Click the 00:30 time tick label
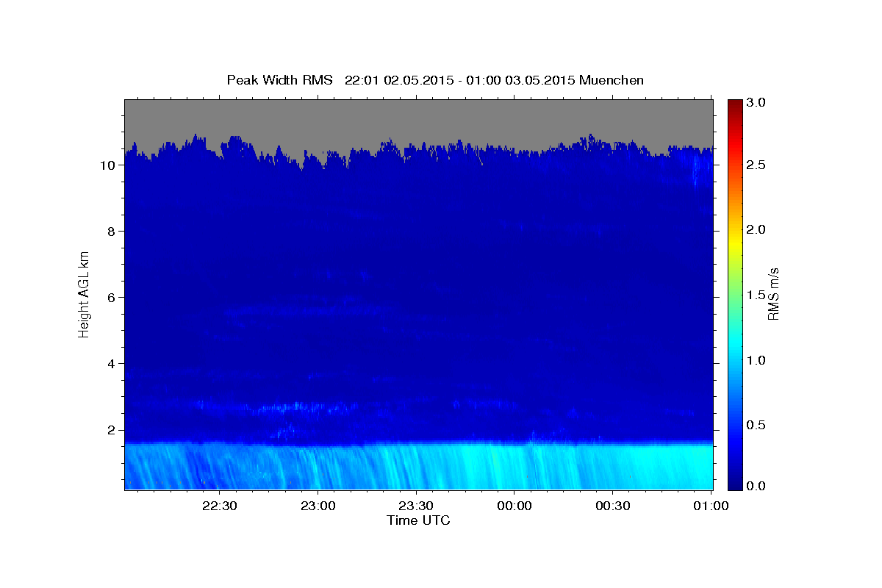 [x=612, y=506]
